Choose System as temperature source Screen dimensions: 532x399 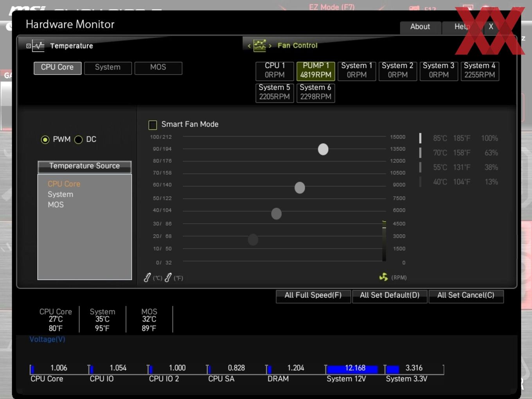click(x=60, y=194)
